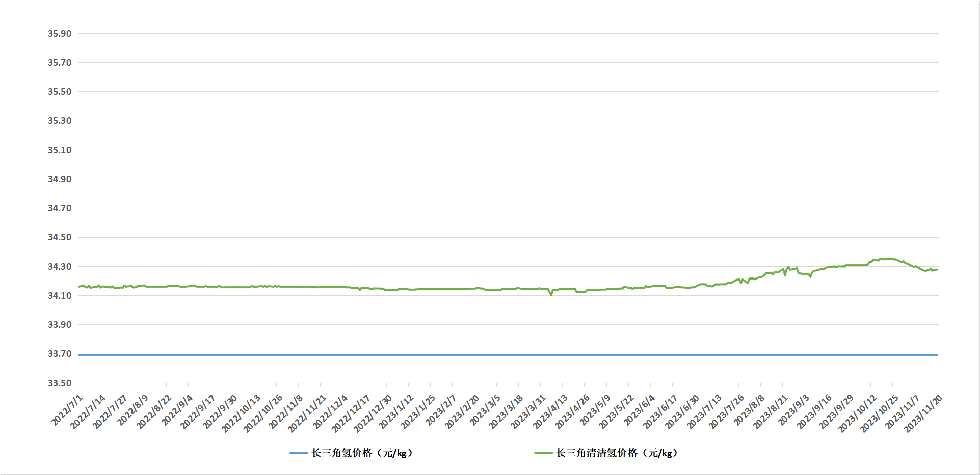Viewport: 980px width, 475px height.
Task: Click the blue legend line marker
Action: [x=299, y=453]
